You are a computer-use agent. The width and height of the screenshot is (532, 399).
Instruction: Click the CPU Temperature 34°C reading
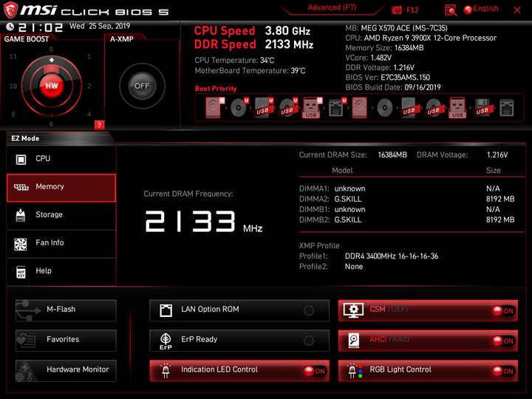click(x=234, y=61)
